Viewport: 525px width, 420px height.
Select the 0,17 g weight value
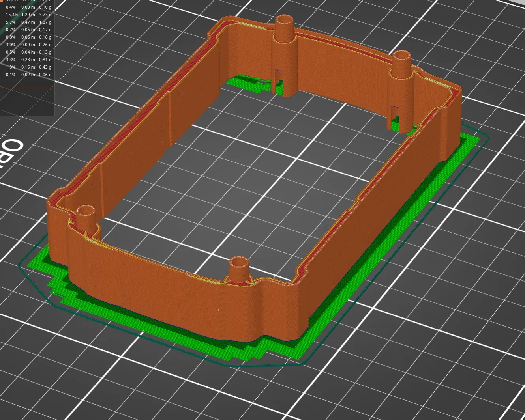45,30
